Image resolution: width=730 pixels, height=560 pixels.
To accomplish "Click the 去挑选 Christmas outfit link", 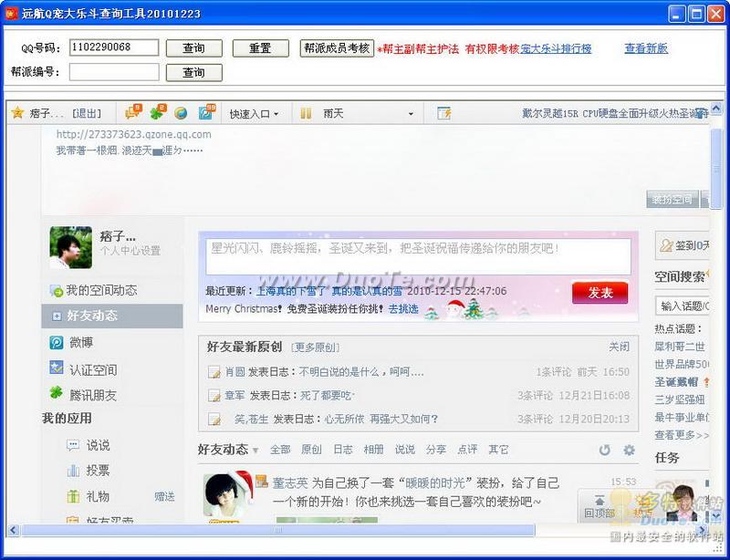I will point(403,308).
